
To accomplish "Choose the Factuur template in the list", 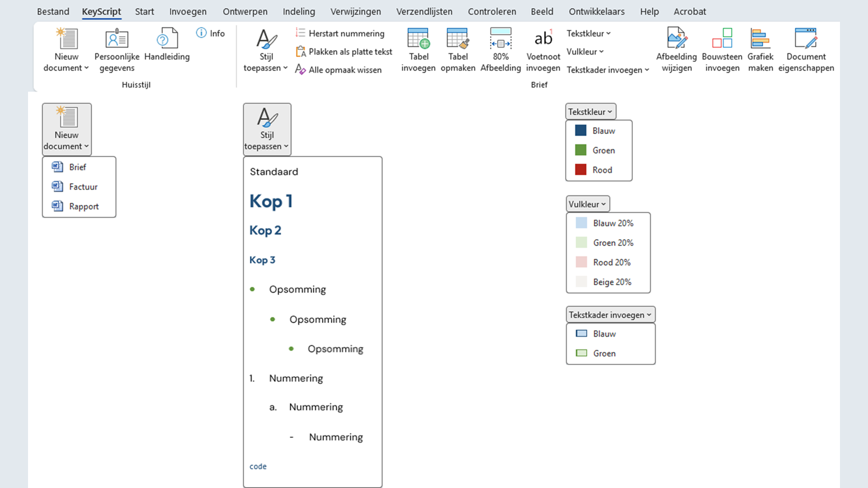I will pyautogui.click(x=79, y=187).
